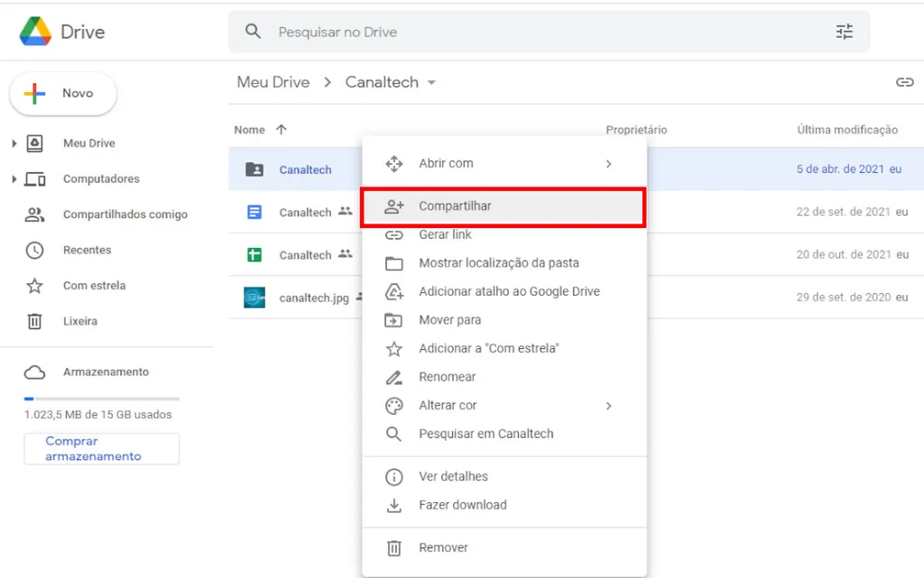The width and height of the screenshot is (924, 578).
Task: Sort by the Nome column header
Action: pos(249,130)
